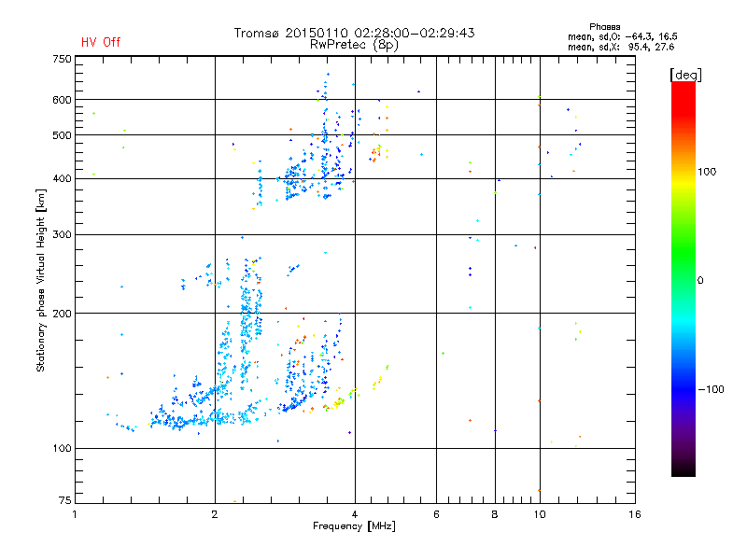This screenshot has width=747, height=560.
Task: Click the '75' y-axis tick label
Action: (x=65, y=500)
